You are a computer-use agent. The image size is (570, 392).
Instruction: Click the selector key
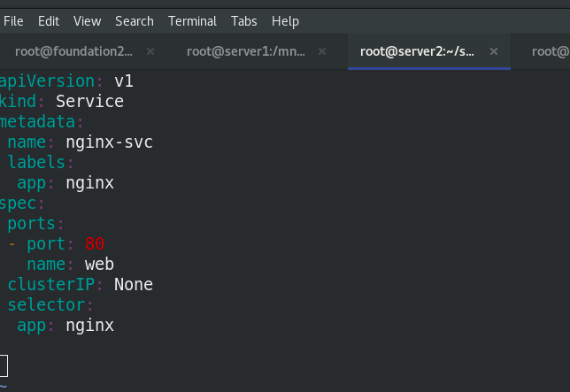46,304
